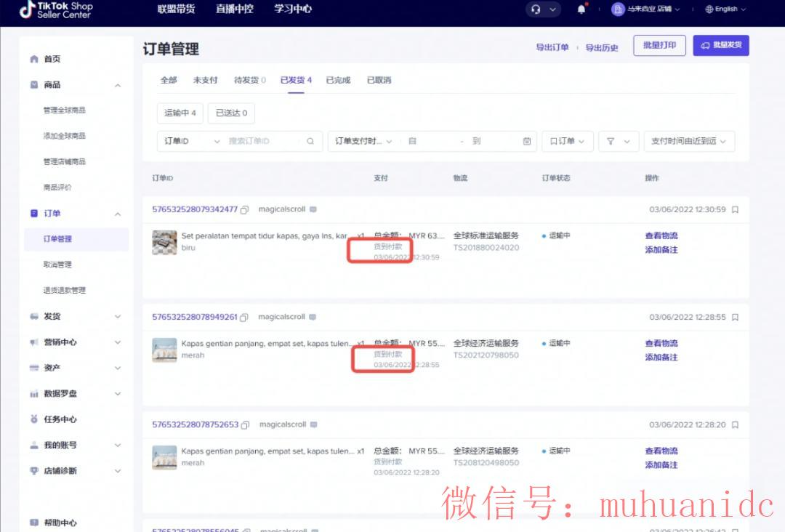View logistics for tracking TS201880024020

click(661, 235)
